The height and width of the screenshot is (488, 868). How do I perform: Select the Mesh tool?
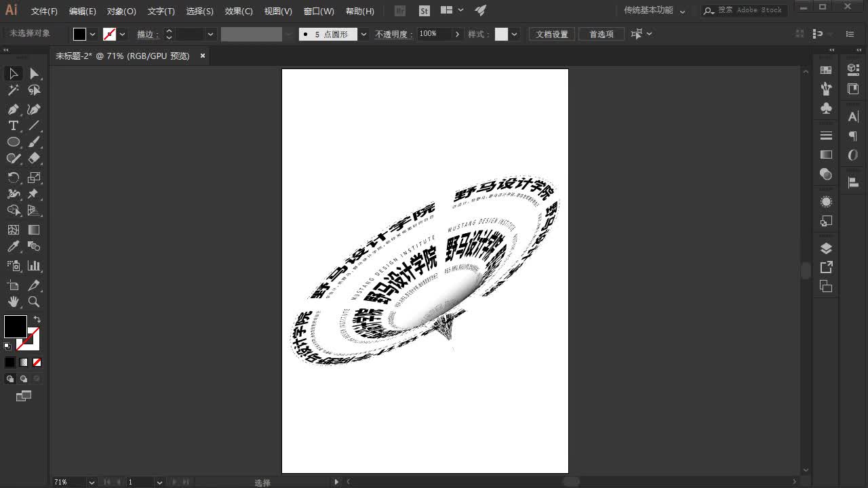pyautogui.click(x=14, y=230)
